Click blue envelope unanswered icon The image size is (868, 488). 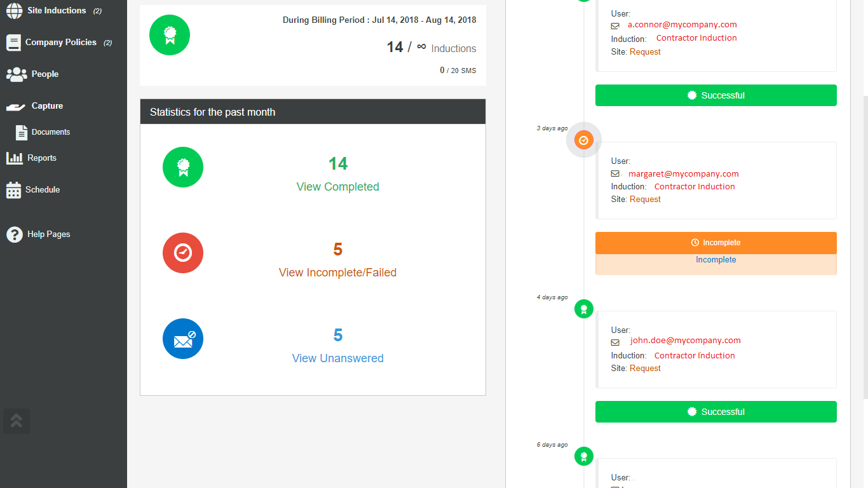183,339
